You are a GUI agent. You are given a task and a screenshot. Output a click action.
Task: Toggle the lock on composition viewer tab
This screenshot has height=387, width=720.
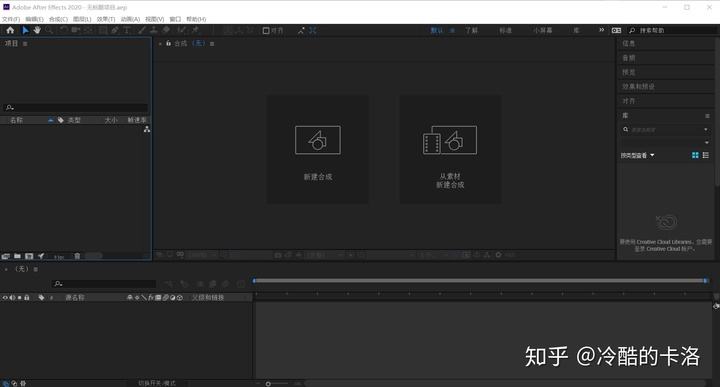pos(169,43)
